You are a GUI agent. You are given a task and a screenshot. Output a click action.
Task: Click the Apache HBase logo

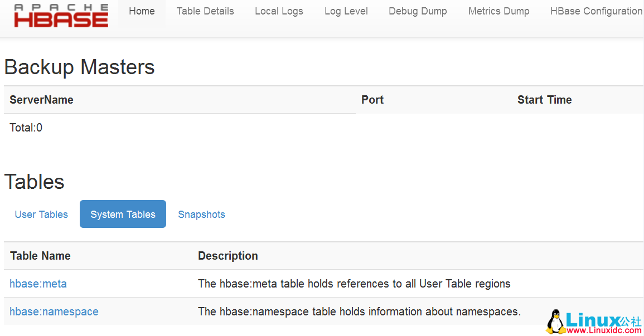[x=60, y=16]
